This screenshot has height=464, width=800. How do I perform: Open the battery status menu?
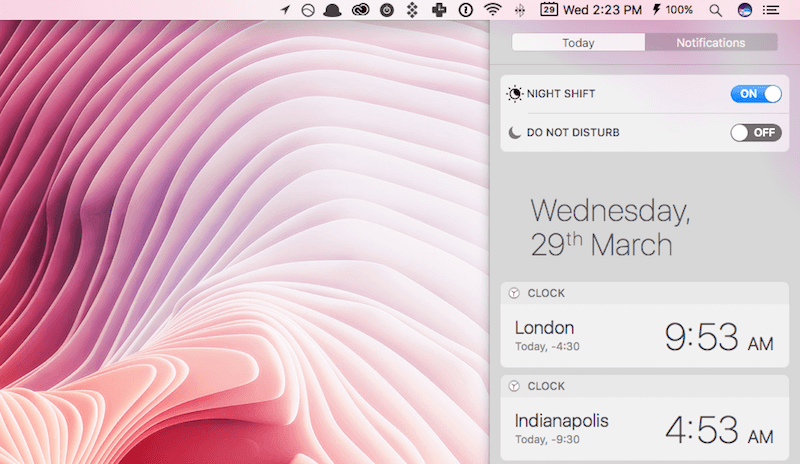point(679,10)
